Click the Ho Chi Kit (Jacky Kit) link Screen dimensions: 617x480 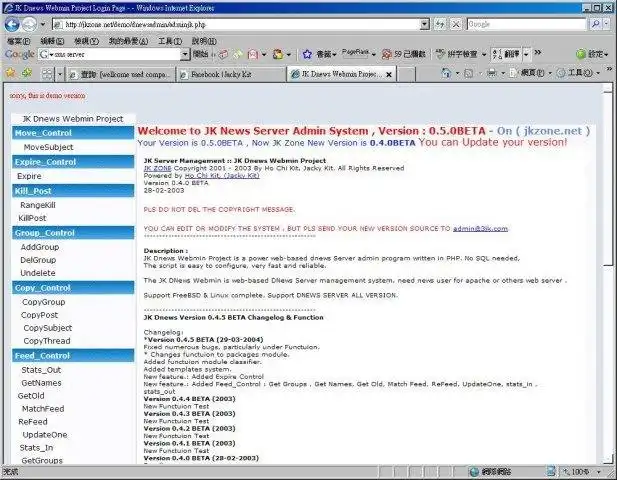222,175
